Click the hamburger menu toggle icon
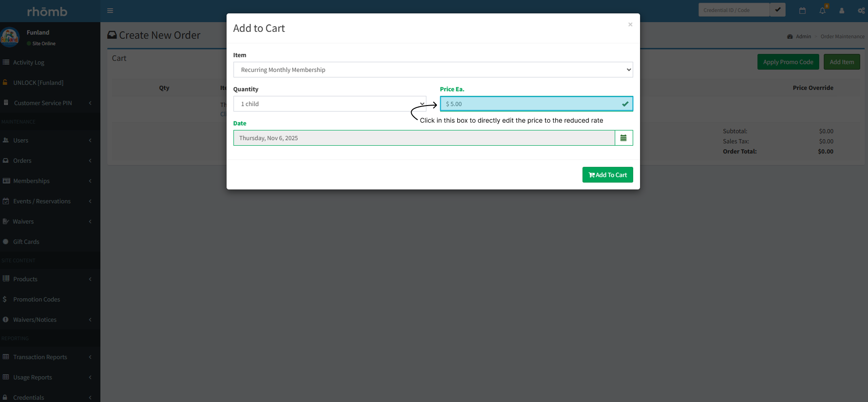868x402 pixels. pyautogui.click(x=110, y=11)
